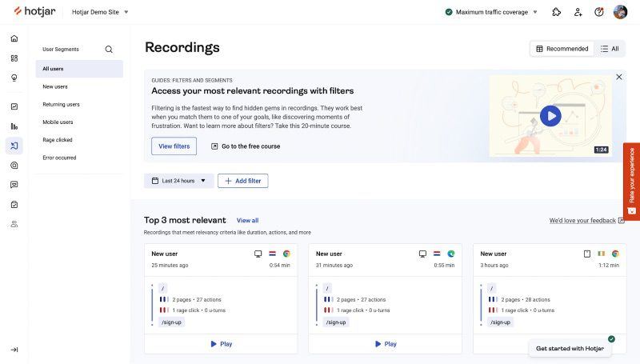This screenshot has height=364, width=640.
Task: Click country flag icon on 25 minutes ago card
Action: 272,254
